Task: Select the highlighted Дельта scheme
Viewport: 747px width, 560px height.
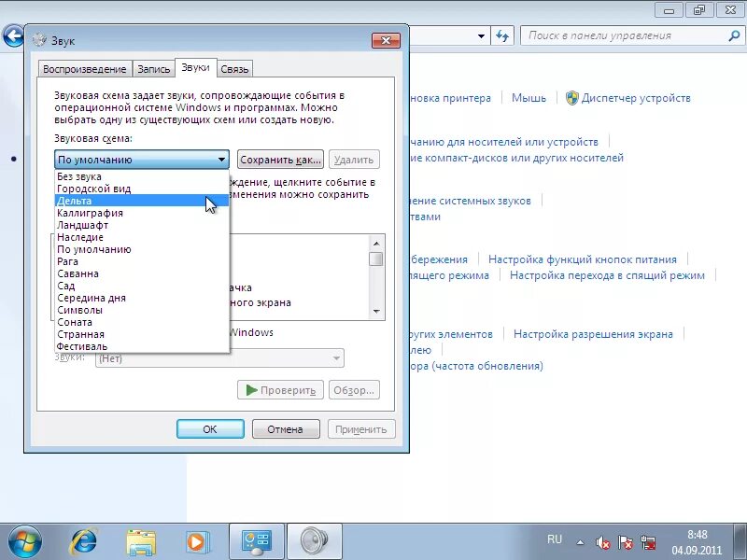Action: [142, 201]
